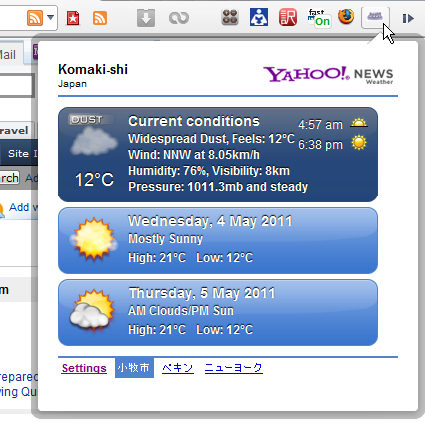
Task: Click the brown four-dots toolbar icon
Action: [x=230, y=17]
